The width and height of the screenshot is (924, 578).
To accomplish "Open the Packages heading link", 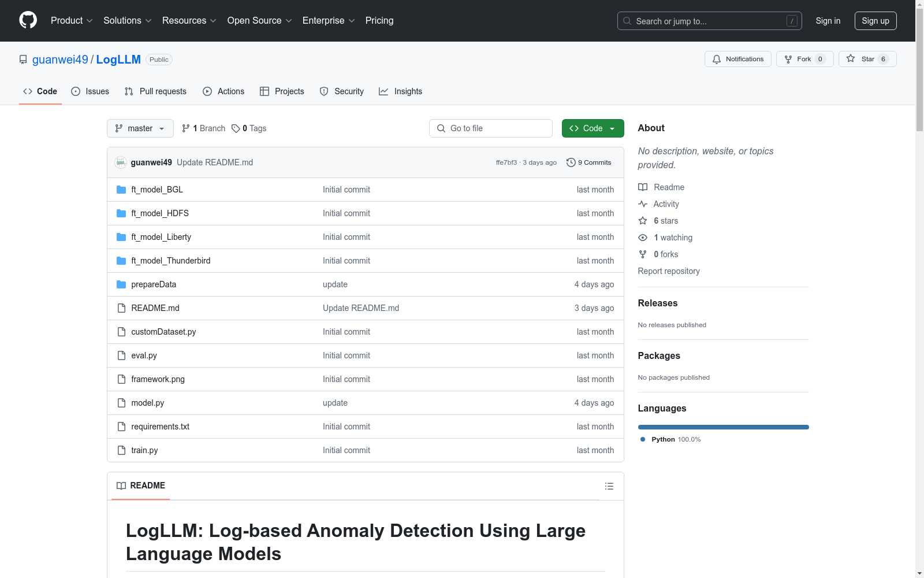I will [x=659, y=355].
